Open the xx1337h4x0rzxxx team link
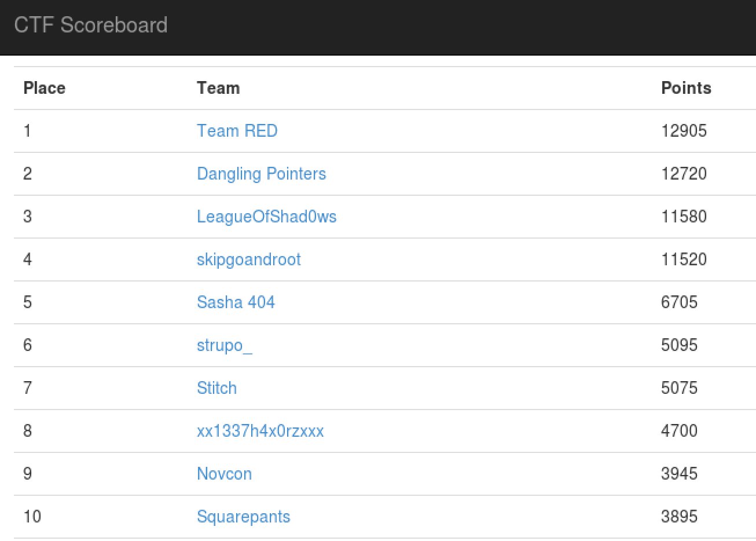 coord(260,430)
